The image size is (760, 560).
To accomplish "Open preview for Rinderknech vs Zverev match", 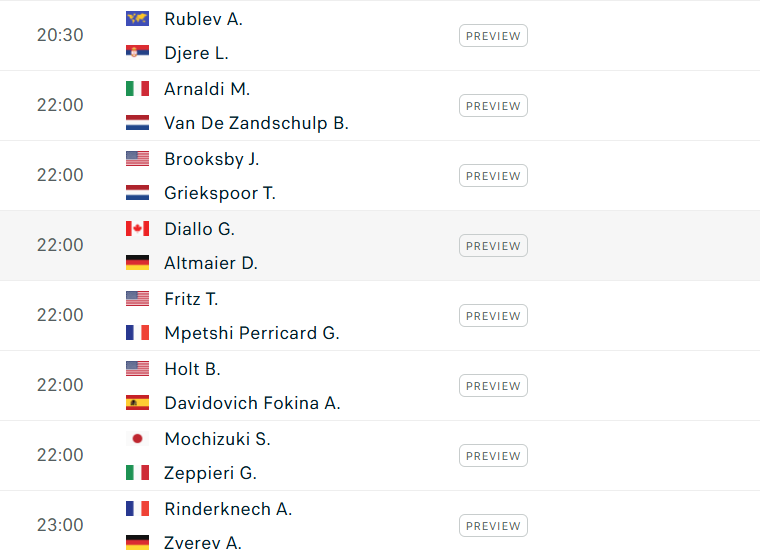I will pos(493,526).
